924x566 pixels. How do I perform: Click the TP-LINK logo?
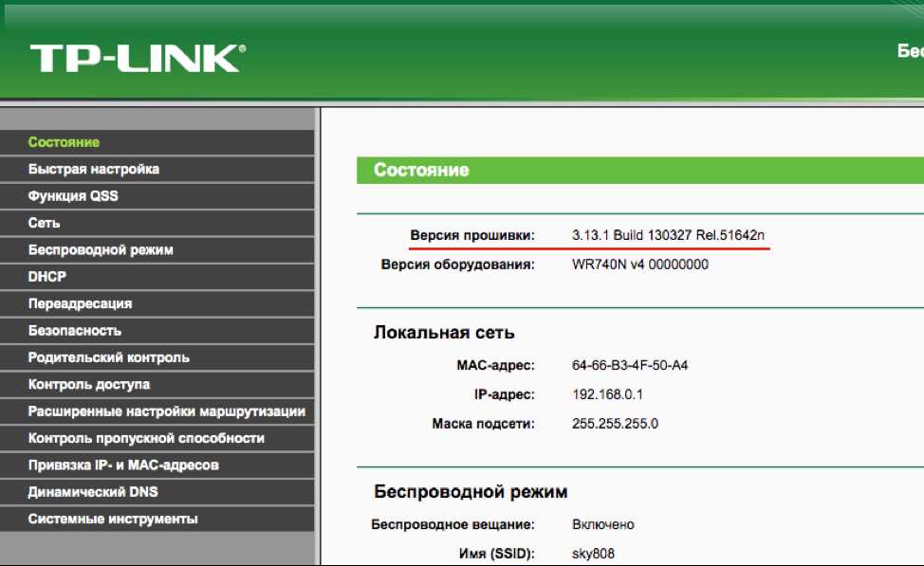click(138, 59)
